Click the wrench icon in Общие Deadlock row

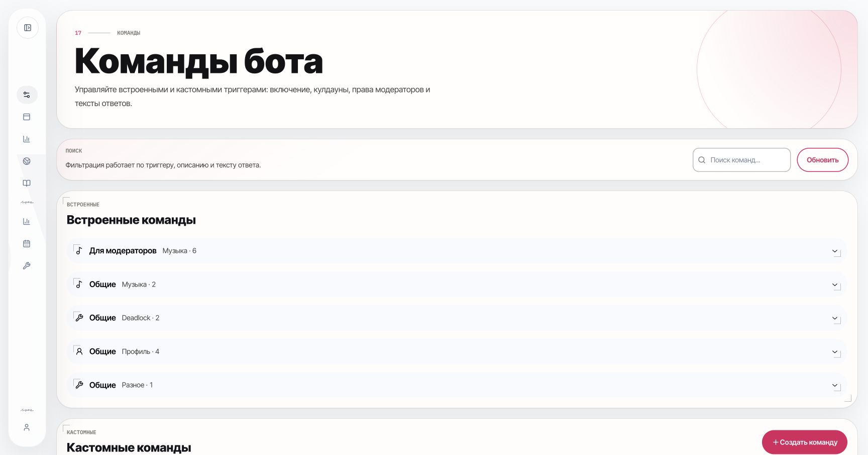pos(79,318)
